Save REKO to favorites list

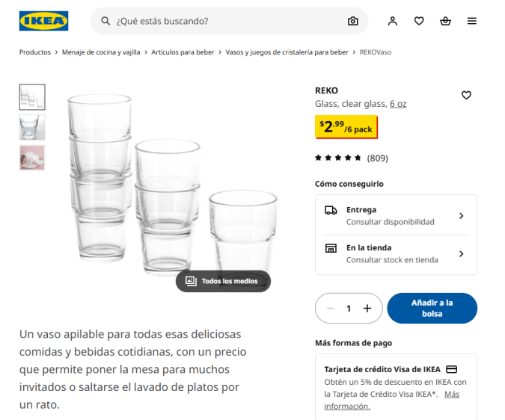pos(466,95)
